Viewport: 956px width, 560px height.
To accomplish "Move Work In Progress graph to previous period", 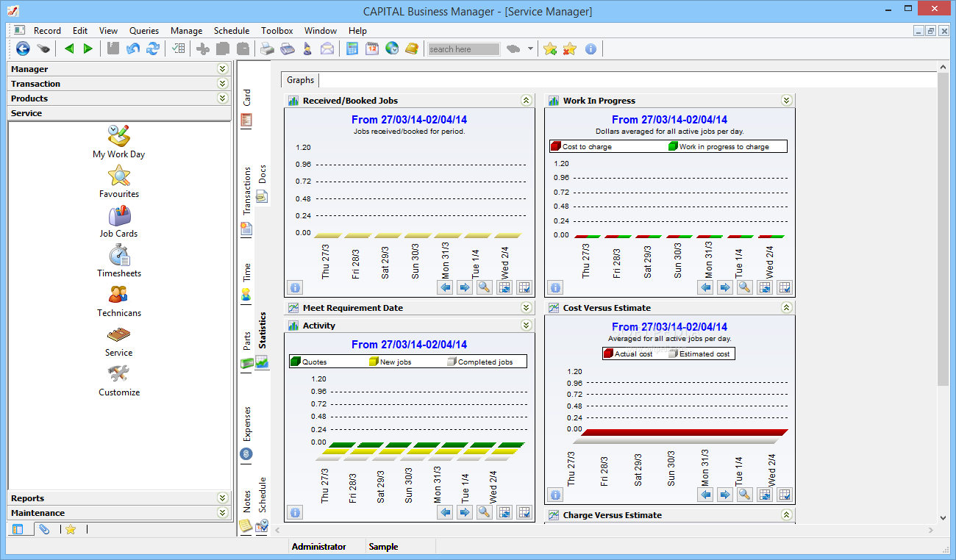I will [x=706, y=287].
